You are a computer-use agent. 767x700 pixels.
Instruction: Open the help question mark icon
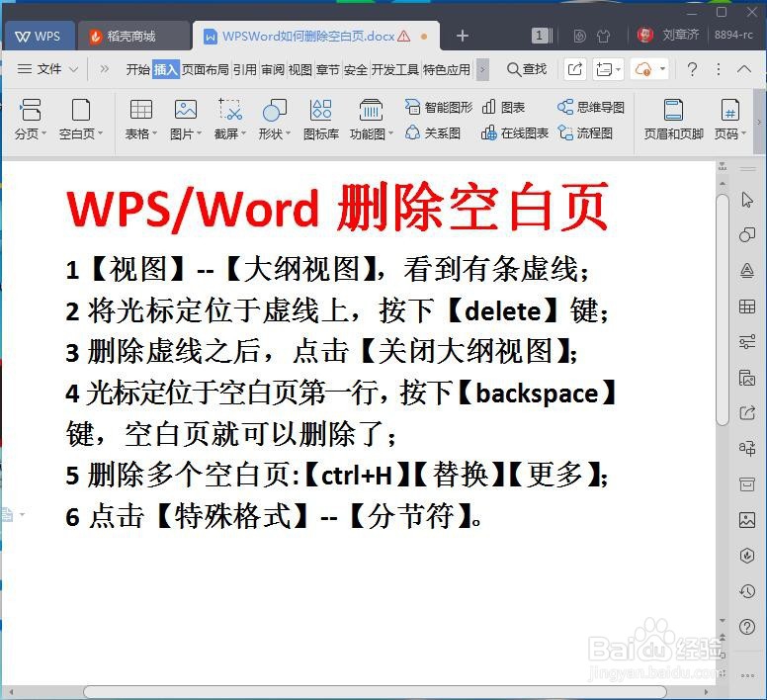pos(692,69)
